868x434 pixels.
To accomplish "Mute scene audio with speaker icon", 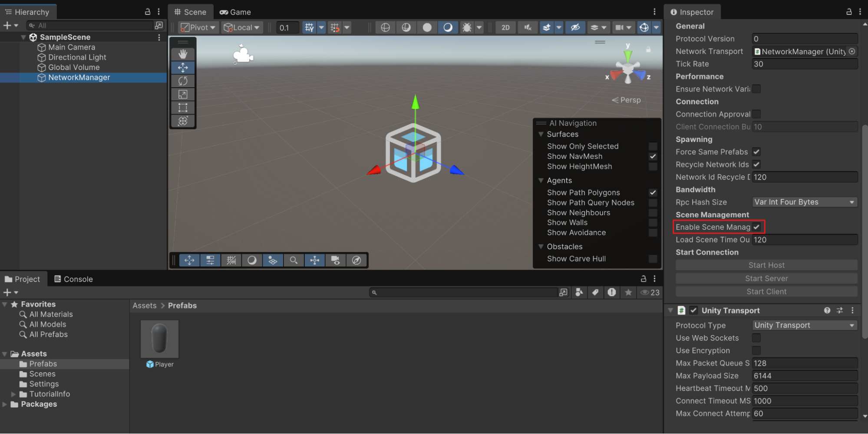I will (x=528, y=28).
